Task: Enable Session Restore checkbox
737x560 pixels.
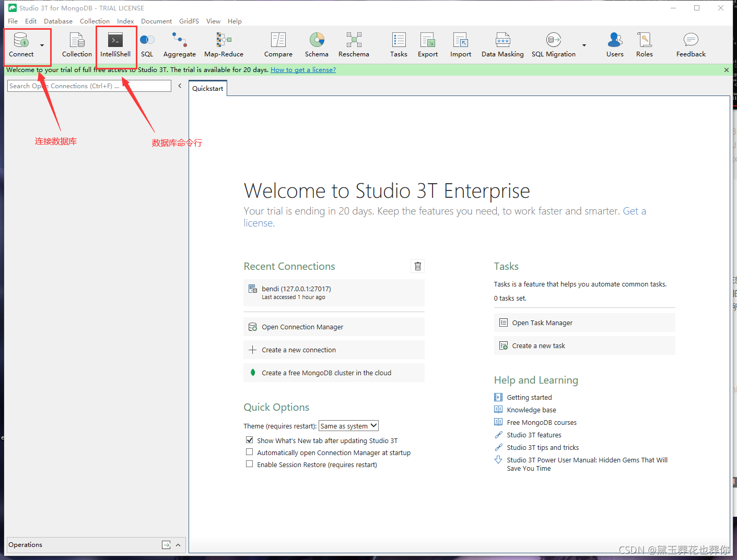Action: pyautogui.click(x=250, y=464)
